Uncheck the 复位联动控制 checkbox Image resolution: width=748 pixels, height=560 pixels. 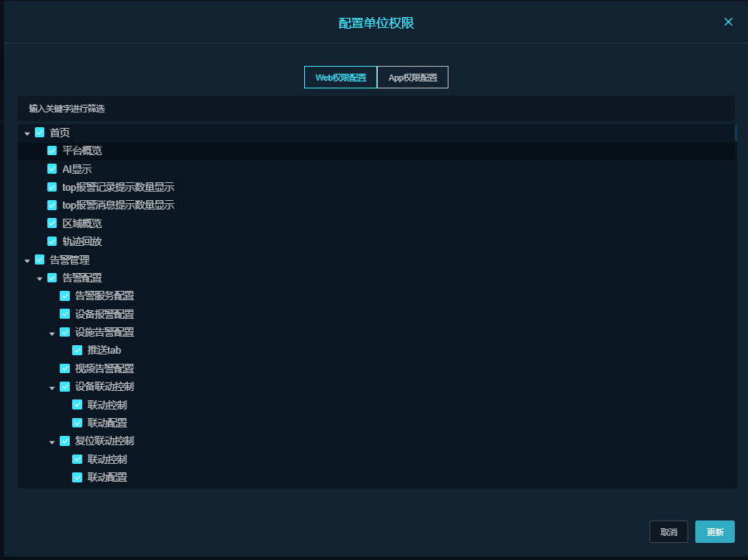(x=65, y=441)
